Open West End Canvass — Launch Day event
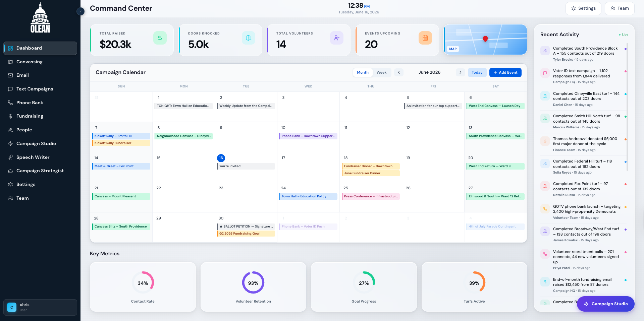Image resolution: width=644 pixels, height=321 pixels. [x=495, y=106]
